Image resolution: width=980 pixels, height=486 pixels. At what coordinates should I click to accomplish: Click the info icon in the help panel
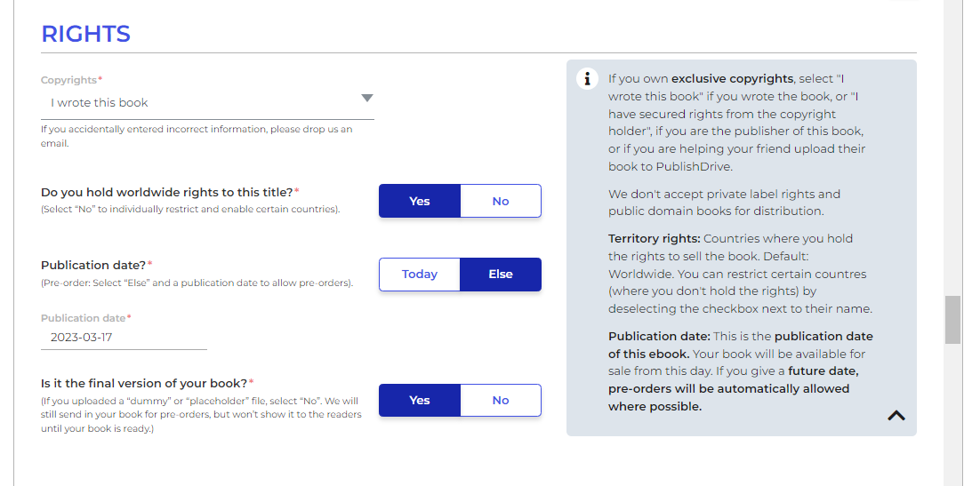[x=587, y=79]
